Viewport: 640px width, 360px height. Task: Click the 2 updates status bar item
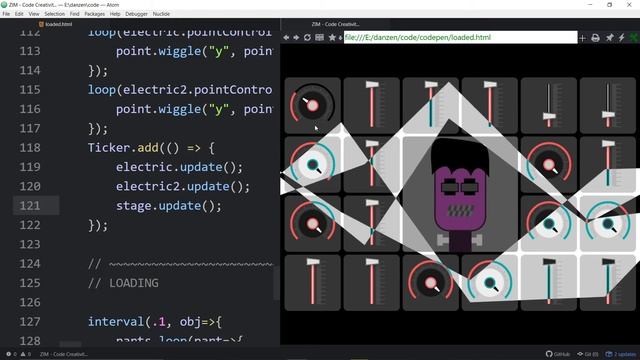(x=621, y=354)
